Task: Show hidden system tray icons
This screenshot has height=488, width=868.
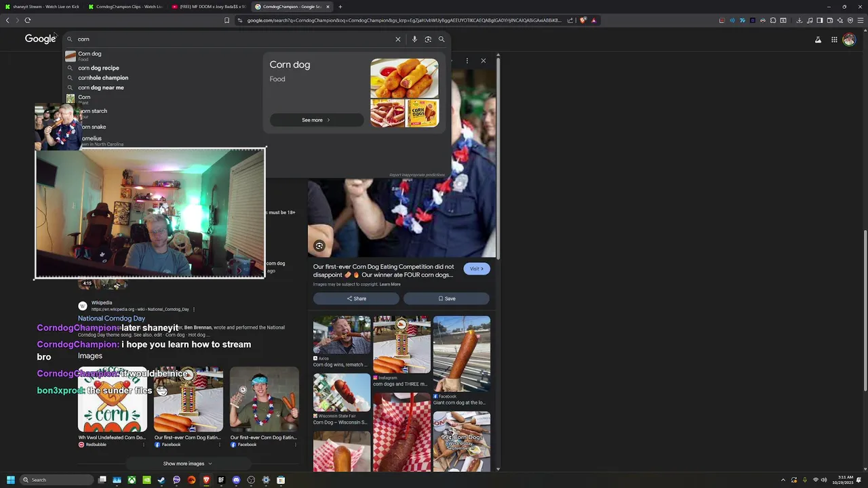Action: [x=783, y=480]
